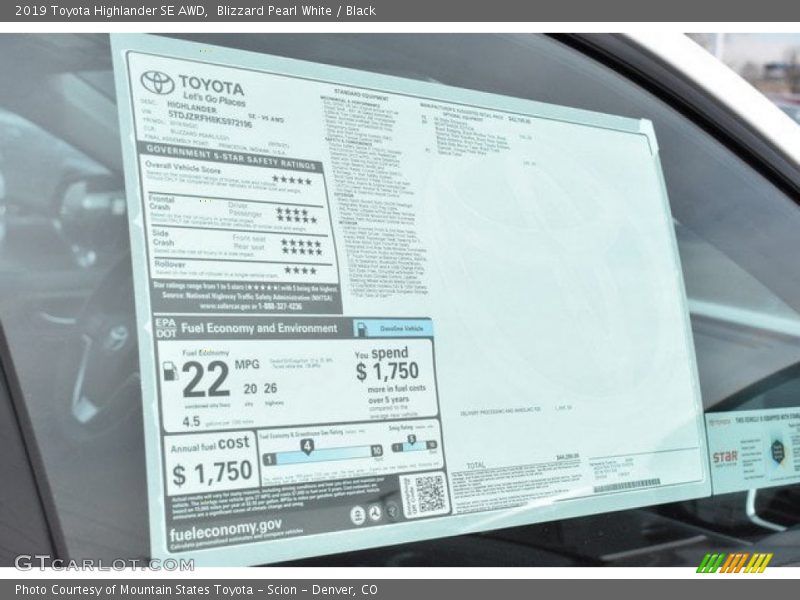Click the greenhouse gas rating marker '4'
The height and width of the screenshot is (600, 800).
[x=307, y=447]
